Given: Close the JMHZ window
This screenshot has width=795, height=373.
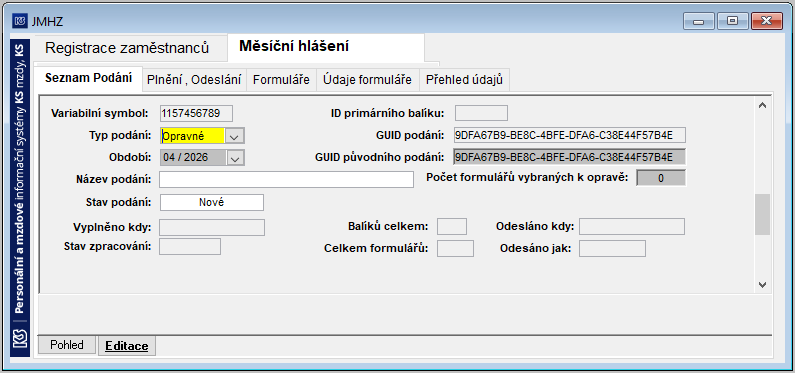Looking at the screenshot, I should click(766, 21).
